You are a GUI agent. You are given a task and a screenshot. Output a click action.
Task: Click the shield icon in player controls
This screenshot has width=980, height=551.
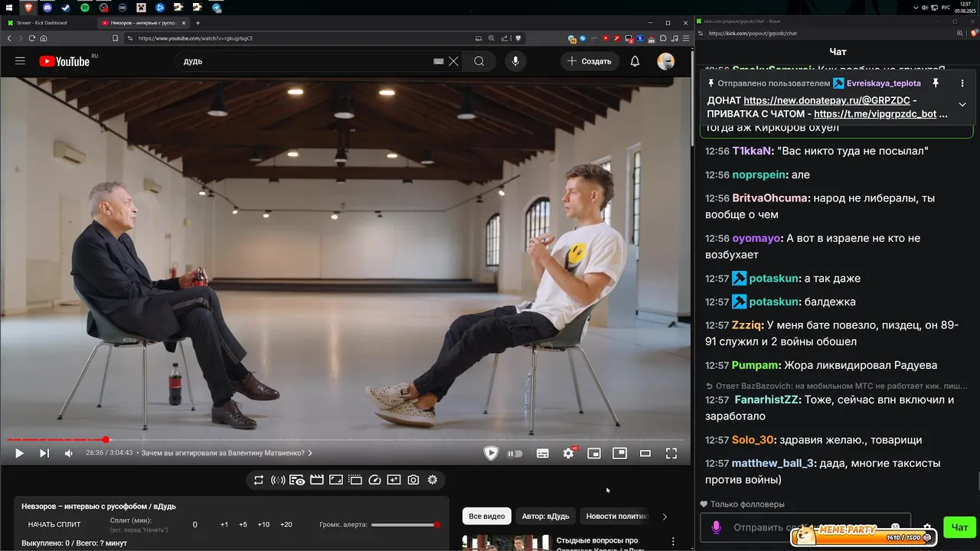(x=491, y=453)
